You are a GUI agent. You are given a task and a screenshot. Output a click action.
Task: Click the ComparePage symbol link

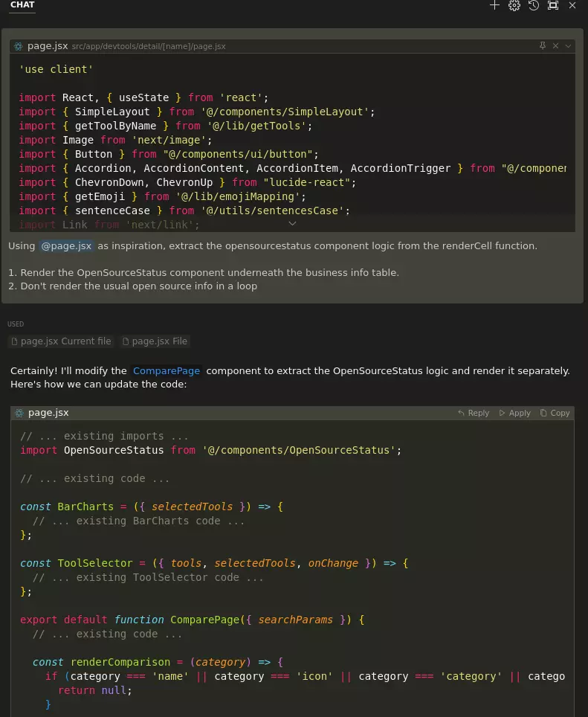point(169,370)
